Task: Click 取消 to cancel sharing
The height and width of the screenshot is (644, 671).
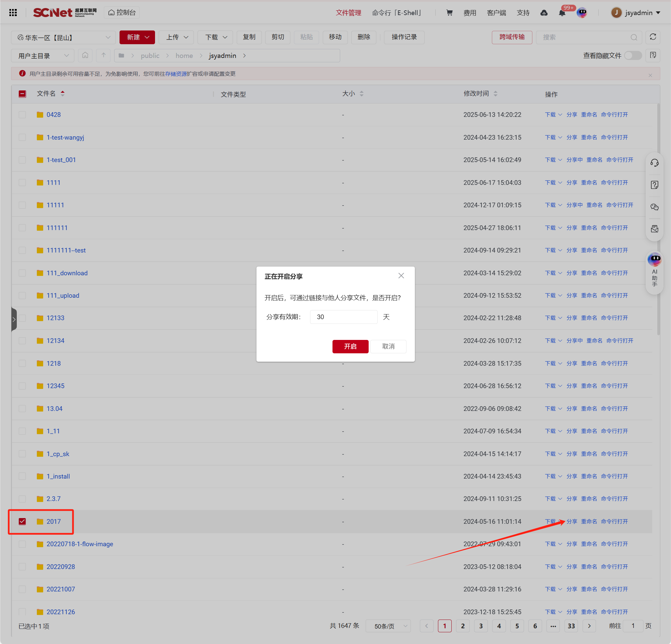Action: [388, 346]
